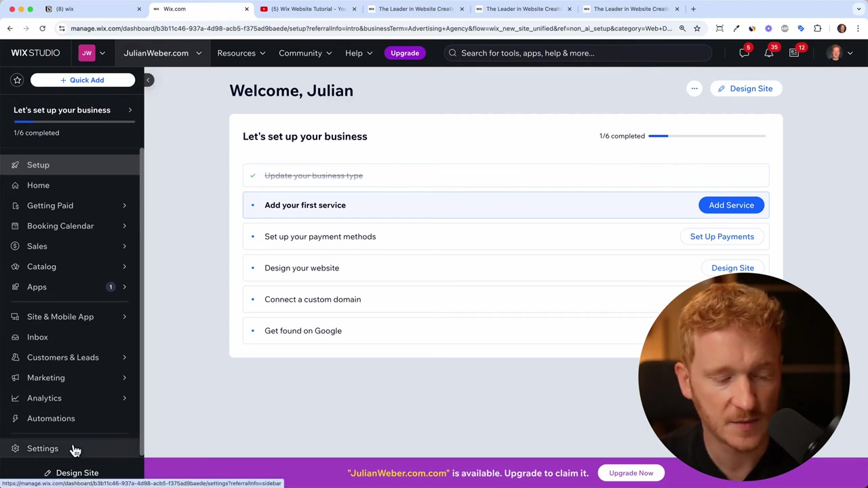Select Setup in the sidebar

(71, 165)
